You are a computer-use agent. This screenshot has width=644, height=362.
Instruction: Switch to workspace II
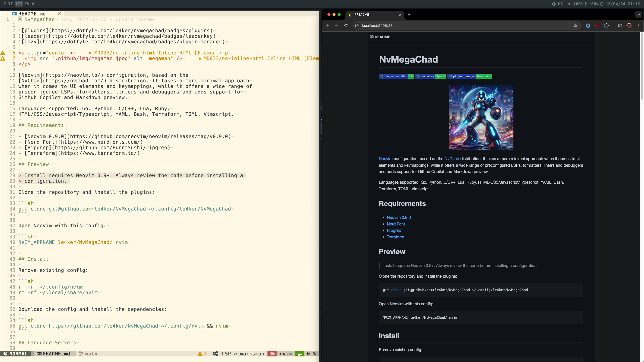tap(10, 4)
